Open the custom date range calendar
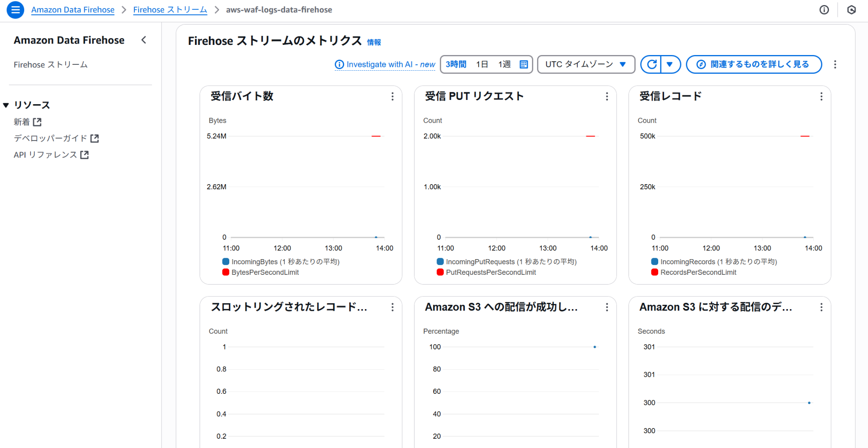Image resolution: width=868 pixels, height=448 pixels. [x=523, y=64]
